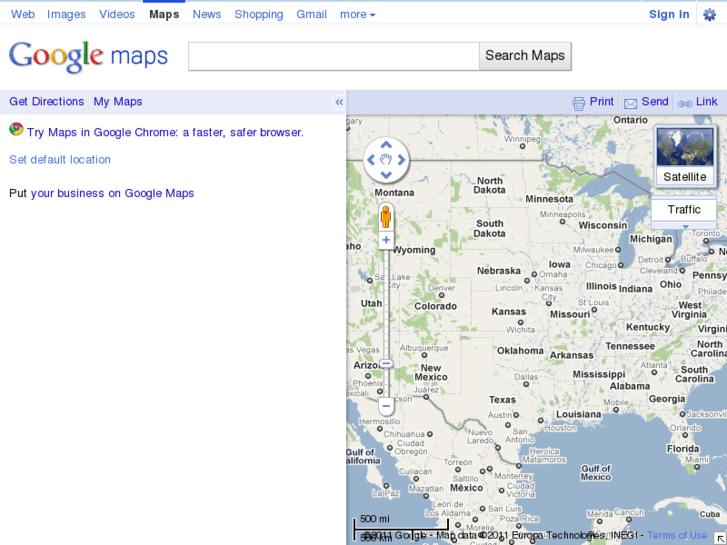Click the Winnipeg city marker

click(x=522, y=146)
